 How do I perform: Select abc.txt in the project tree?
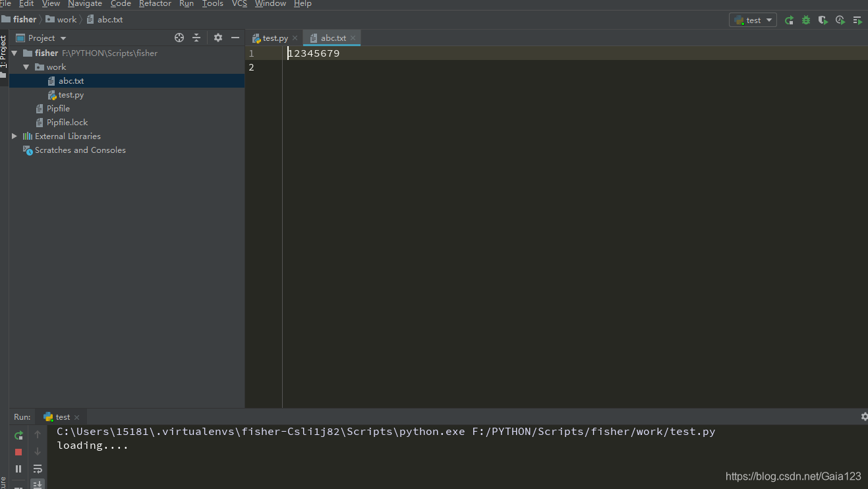(x=71, y=81)
